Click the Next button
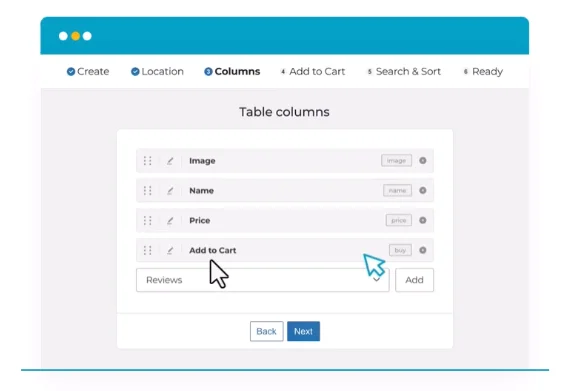The width and height of the screenshot is (567, 391). pyautogui.click(x=303, y=331)
